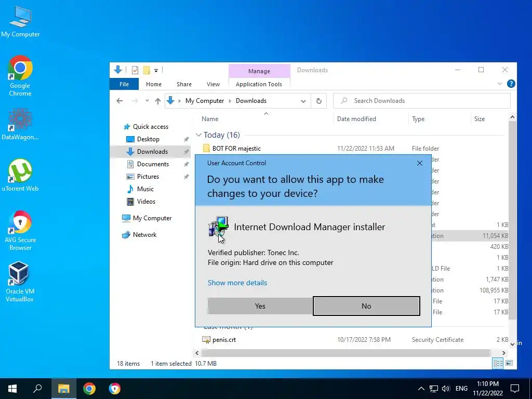Switch to large icons view button
The width and height of the screenshot is (532, 399).
(509, 363)
